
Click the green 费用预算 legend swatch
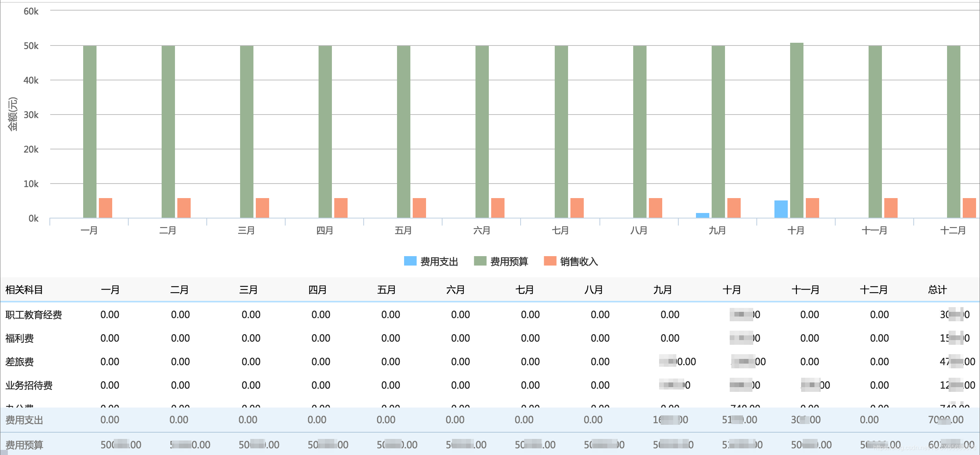coord(480,261)
